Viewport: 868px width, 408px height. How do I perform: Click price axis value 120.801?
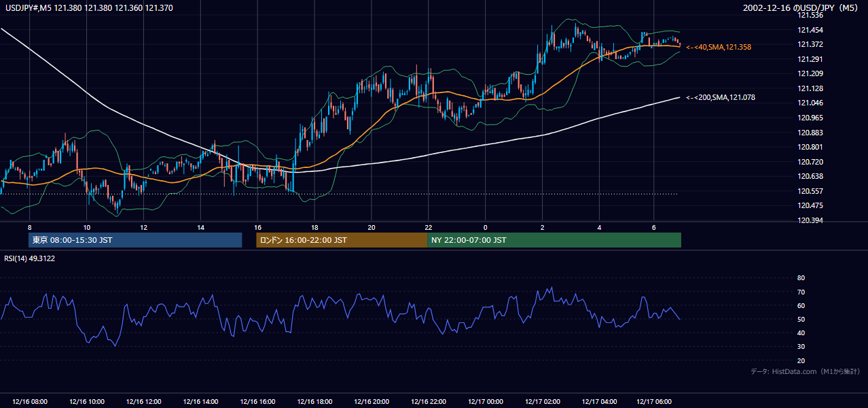(x=810, y=147)
